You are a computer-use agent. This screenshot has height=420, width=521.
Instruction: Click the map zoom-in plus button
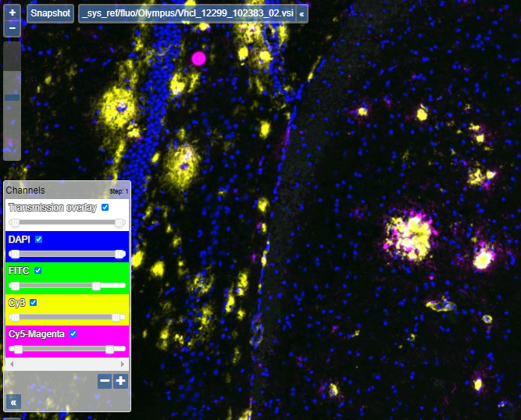(12, 13)
